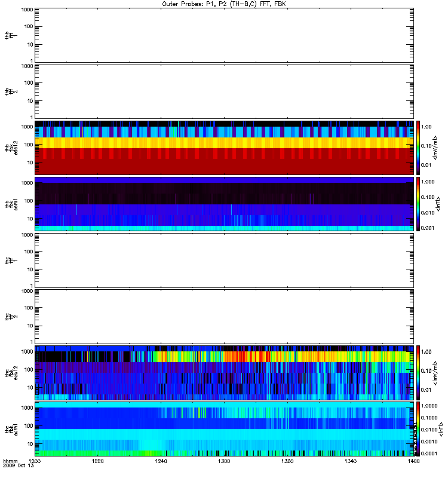The height and width of the screenshot is (478, 448).
Task: Click the '1000' y-tick of thc fff 2 panel
Action: 27,291
